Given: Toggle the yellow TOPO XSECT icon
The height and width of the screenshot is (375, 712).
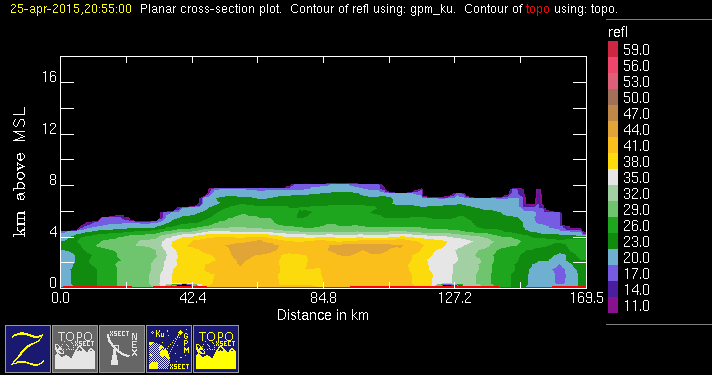Looking at the screenshot, I should click(x=216, y=349).
